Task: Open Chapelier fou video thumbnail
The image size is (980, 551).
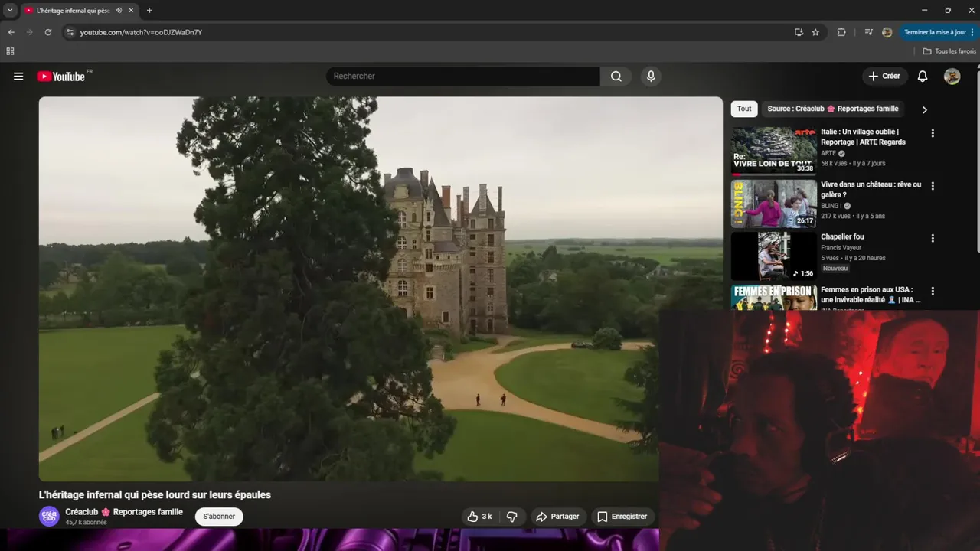Action: tap(773, 256)
